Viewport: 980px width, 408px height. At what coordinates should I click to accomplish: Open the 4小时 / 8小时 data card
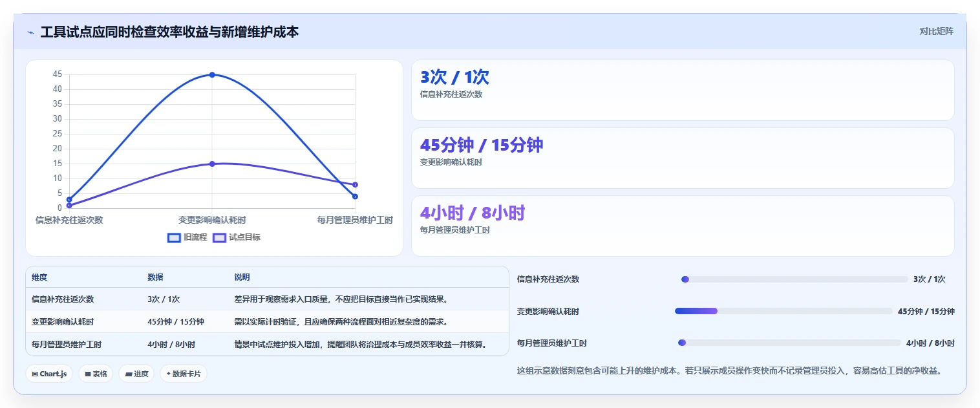[x=683, y=226]
